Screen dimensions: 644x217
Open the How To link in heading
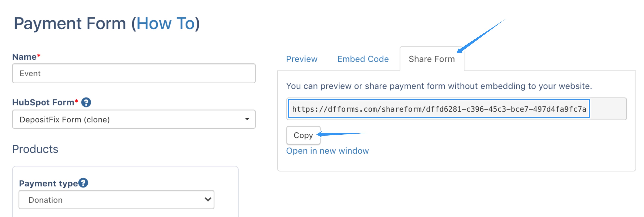[165, 23]
